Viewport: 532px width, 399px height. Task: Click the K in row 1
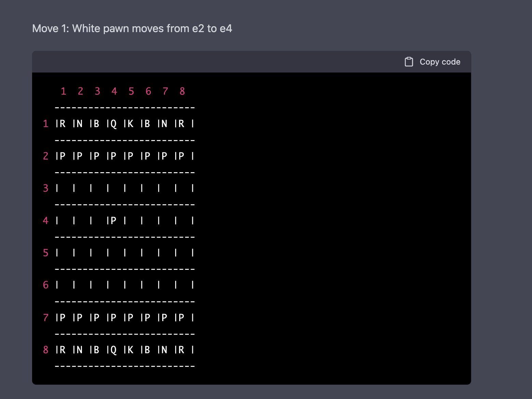[130, 124]
